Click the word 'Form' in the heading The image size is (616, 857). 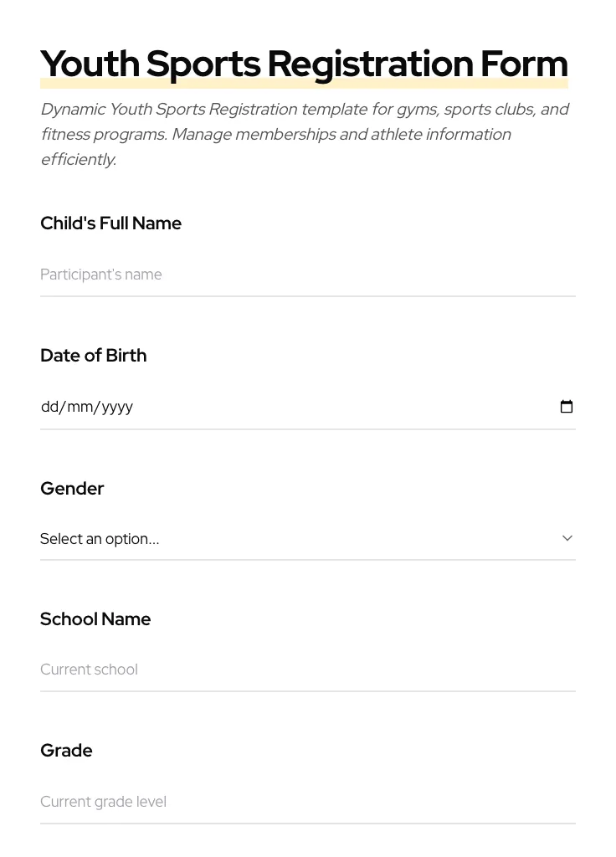tap(524, 64)
